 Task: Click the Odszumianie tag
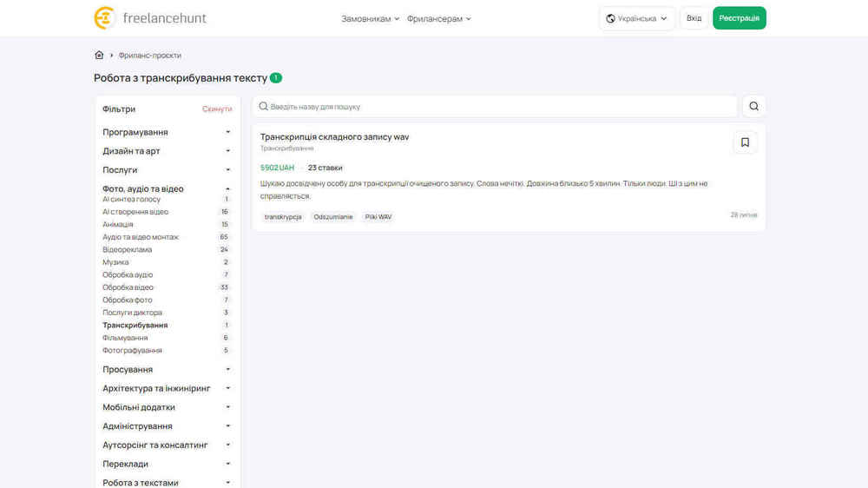point(332,217)
